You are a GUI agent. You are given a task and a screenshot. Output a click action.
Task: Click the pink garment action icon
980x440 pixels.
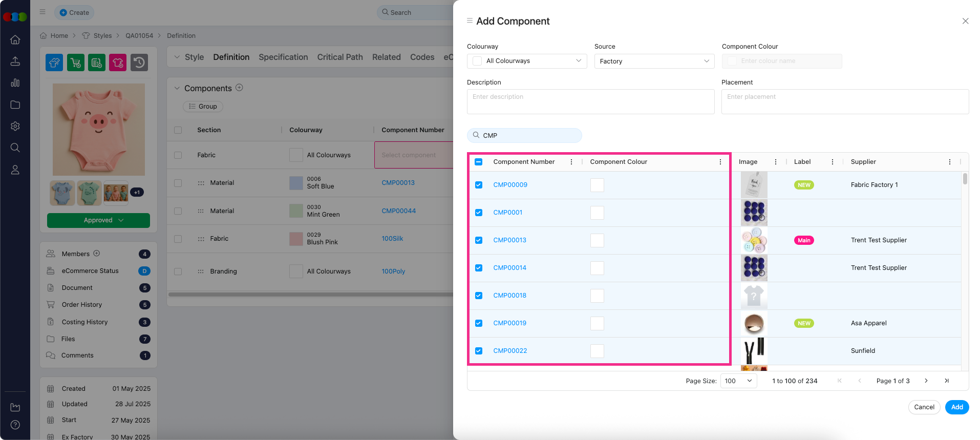click(x=118, y=62)
